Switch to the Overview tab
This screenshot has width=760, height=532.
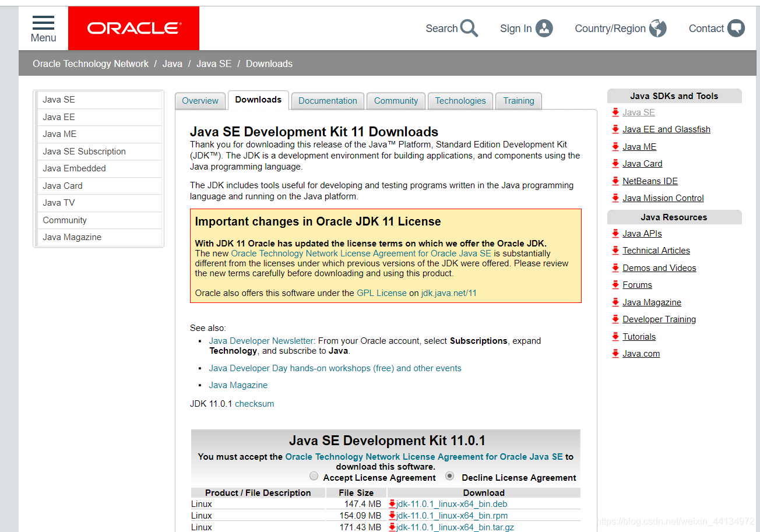200,101
